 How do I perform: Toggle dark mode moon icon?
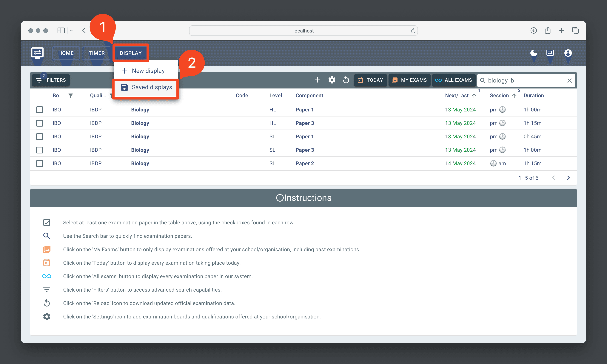click(x=534, y=53)
